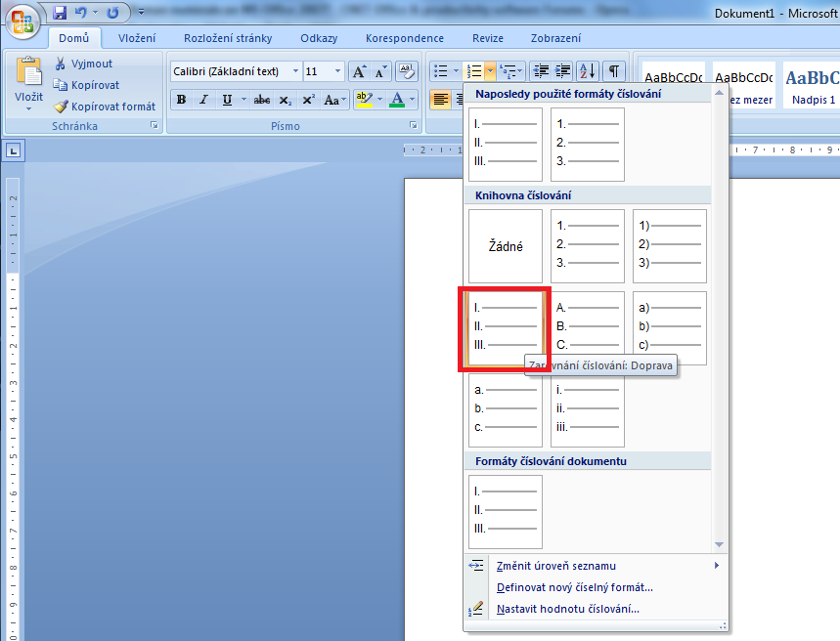Open the Domů ribbon tab
Screen dimensions: 840x641
pos(74,38)
